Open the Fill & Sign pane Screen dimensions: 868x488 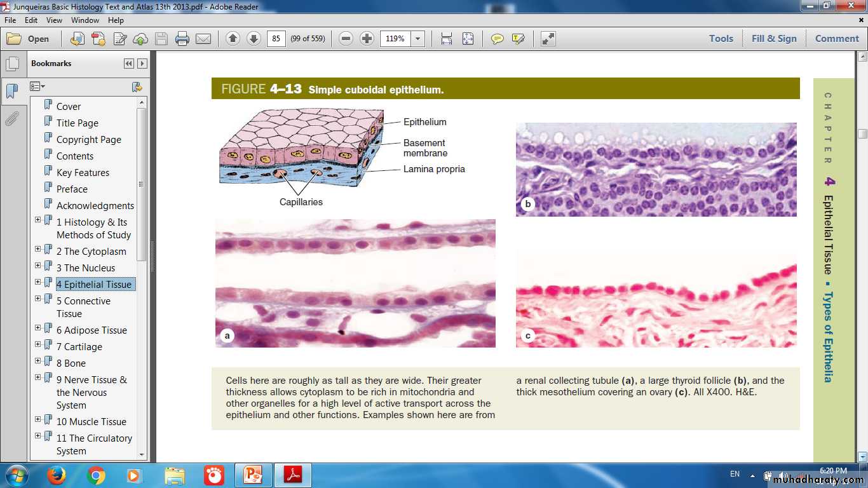click(773, 39)
